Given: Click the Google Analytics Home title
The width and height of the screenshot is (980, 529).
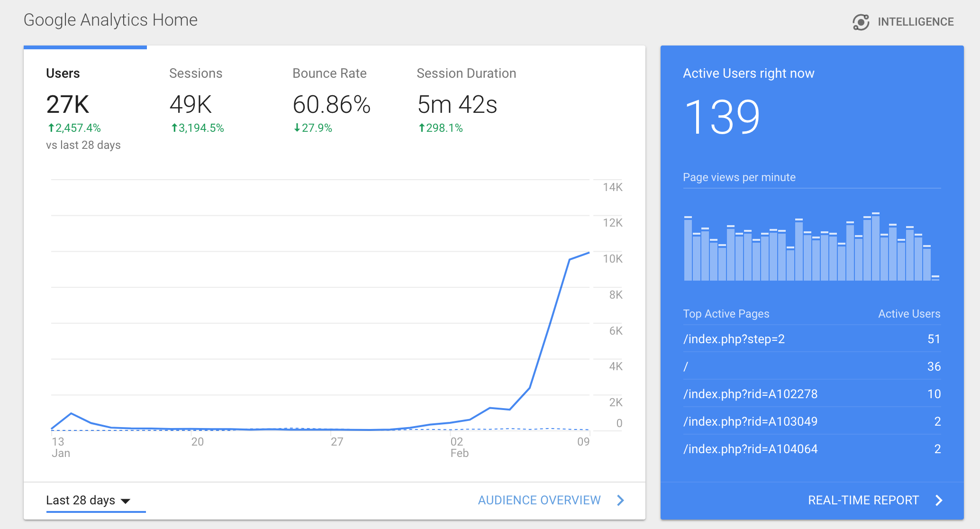Looking at the screenshot, I should [110, 20].
